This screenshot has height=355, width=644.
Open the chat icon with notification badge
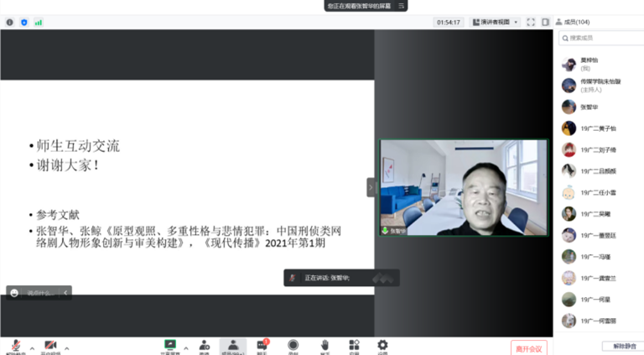click(262, 346)
